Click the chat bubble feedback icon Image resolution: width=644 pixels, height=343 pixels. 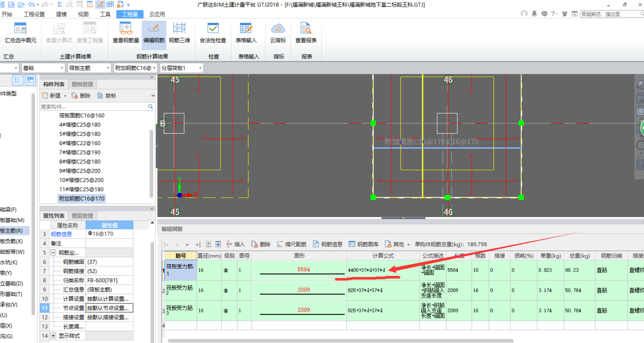pyautogui.click(x=544, y=14)
